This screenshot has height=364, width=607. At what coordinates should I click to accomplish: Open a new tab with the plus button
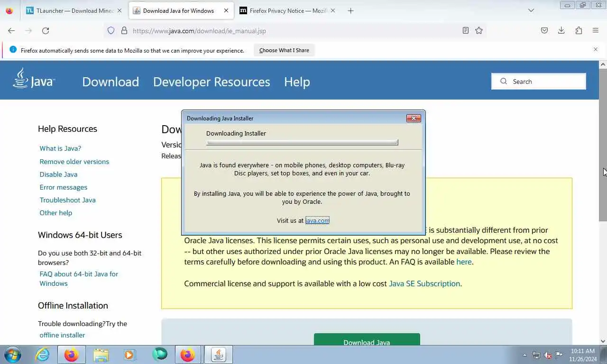point(350,10)
